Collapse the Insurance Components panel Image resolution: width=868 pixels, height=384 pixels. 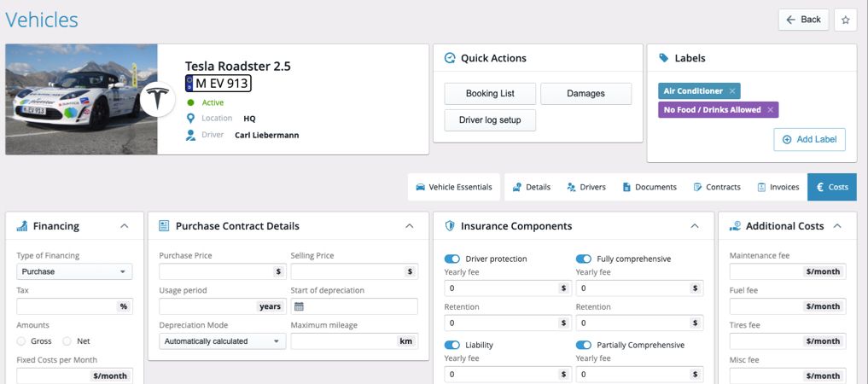pyautogui.click(x=695, y=226)
